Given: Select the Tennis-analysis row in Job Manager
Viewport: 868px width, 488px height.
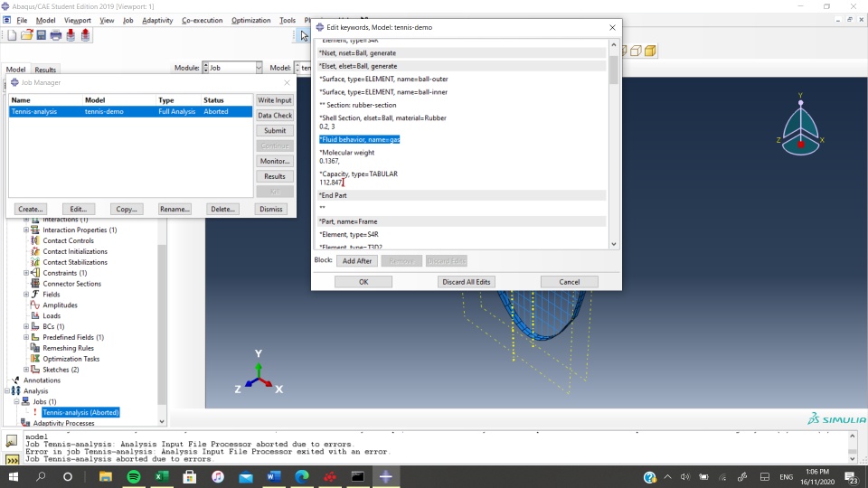Looking at the screenshot, I should (x=130, y=111).
